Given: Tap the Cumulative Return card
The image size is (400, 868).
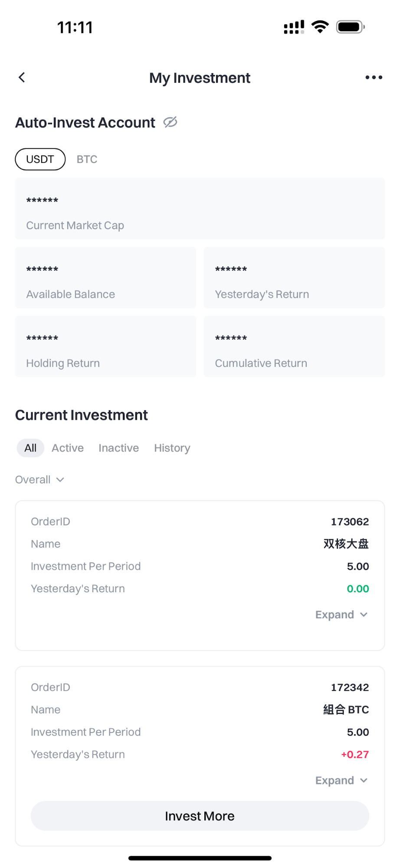Looking at the screenshot, I should 294,347.
